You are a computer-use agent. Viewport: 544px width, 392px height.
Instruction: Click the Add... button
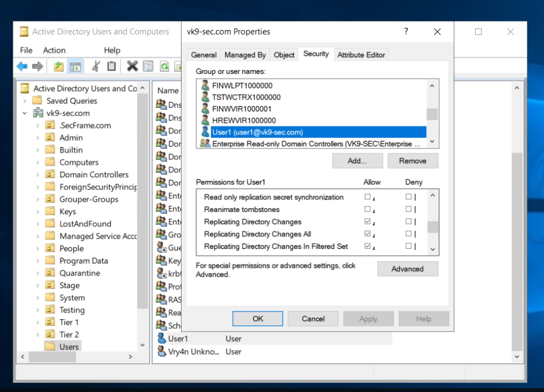click(x=357, y=160)
